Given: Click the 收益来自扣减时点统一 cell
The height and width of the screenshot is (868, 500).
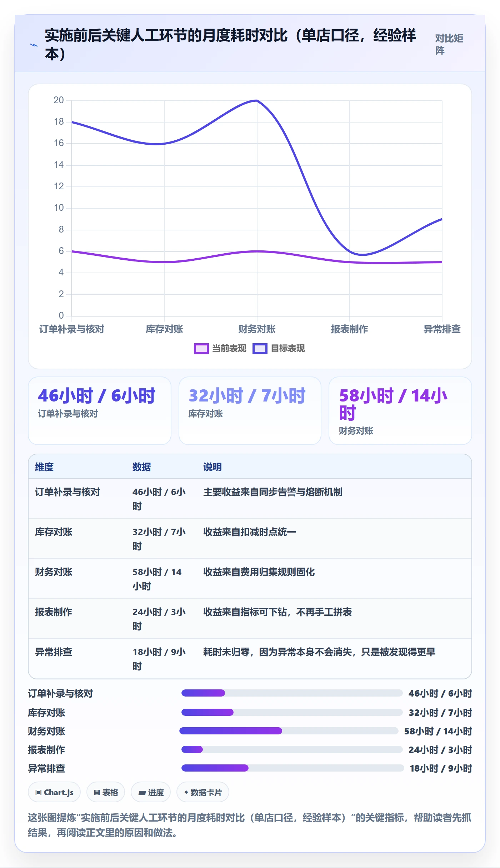Looking at the screenshot, I should tap(250, 532).
